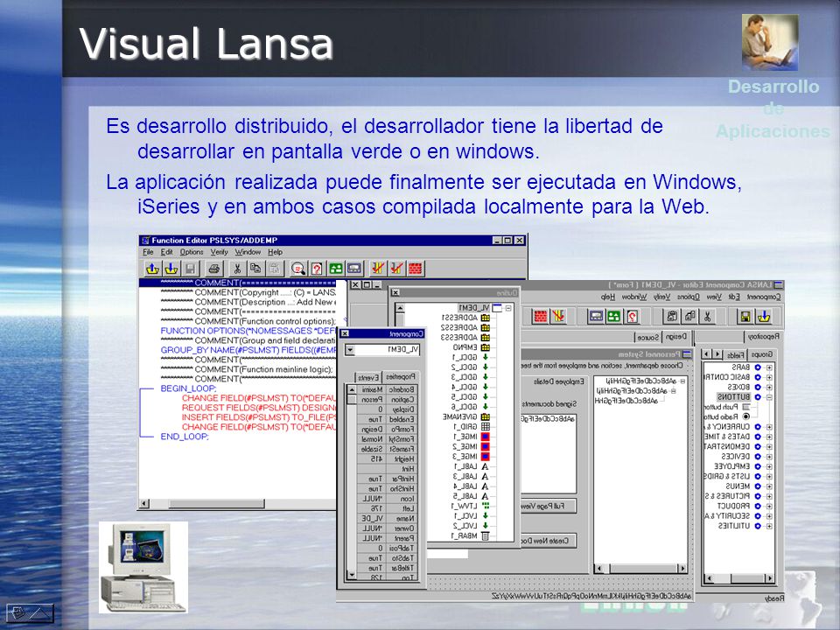Click the question-mark help icon in Component Editor

632,317
